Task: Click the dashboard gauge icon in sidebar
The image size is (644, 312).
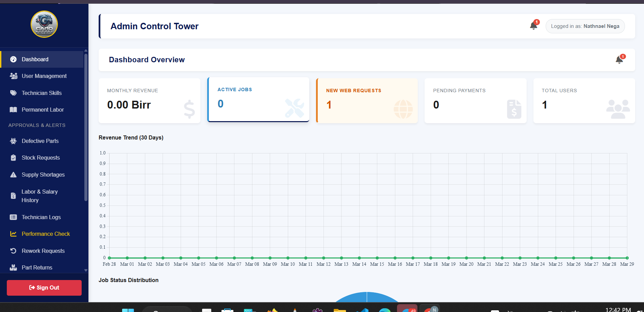Action: coord(13,59)
